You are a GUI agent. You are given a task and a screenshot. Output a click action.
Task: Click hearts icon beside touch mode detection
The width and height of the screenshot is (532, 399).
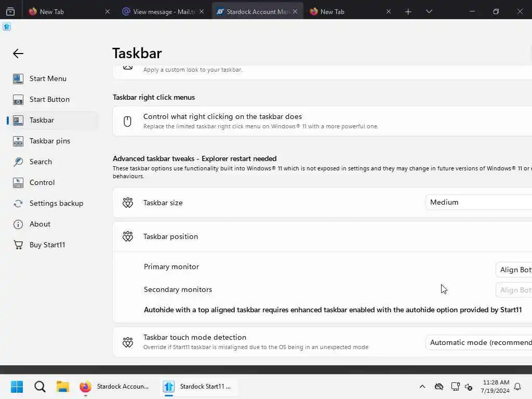[128, 342]
